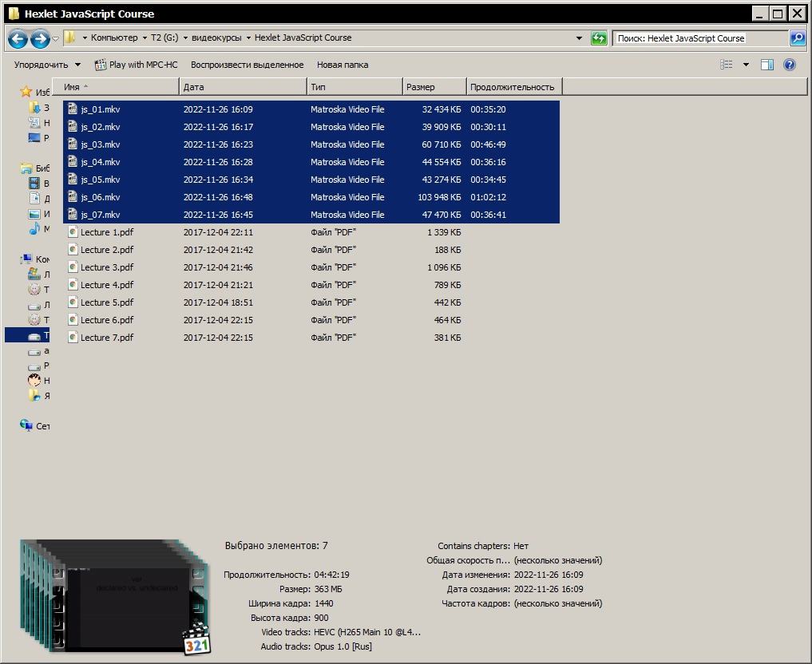Screen dimensions: 812x664
Task: Click the folder icon in address bar
Action: (x=69, y=38)
